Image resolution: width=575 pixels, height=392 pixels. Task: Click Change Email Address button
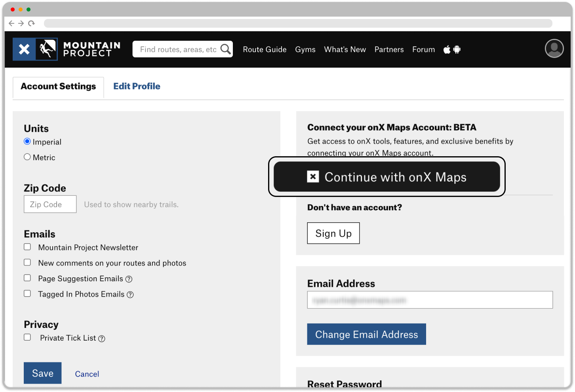click(x=367, y=334)
